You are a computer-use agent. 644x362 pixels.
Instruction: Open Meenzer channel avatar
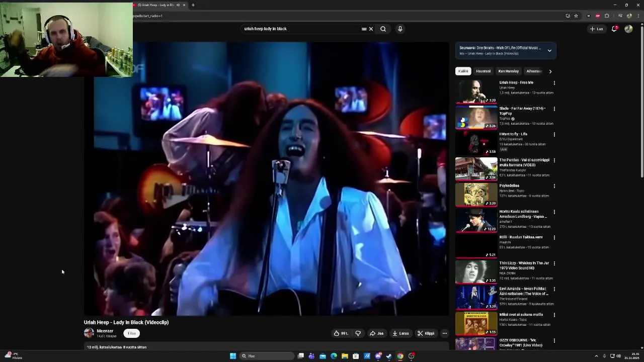coord(89,333)
